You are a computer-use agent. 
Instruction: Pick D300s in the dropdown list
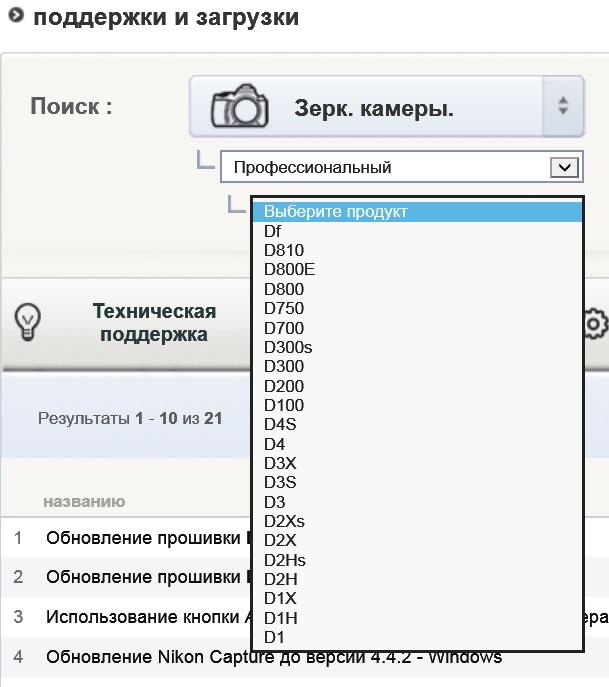tap(418, 347)
